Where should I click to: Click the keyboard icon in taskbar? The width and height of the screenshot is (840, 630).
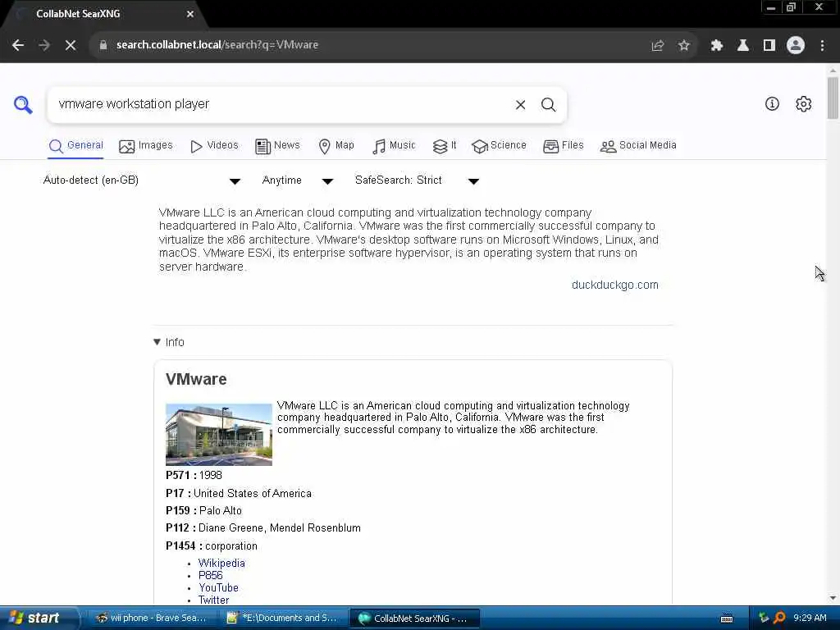(x=727, y=619)
